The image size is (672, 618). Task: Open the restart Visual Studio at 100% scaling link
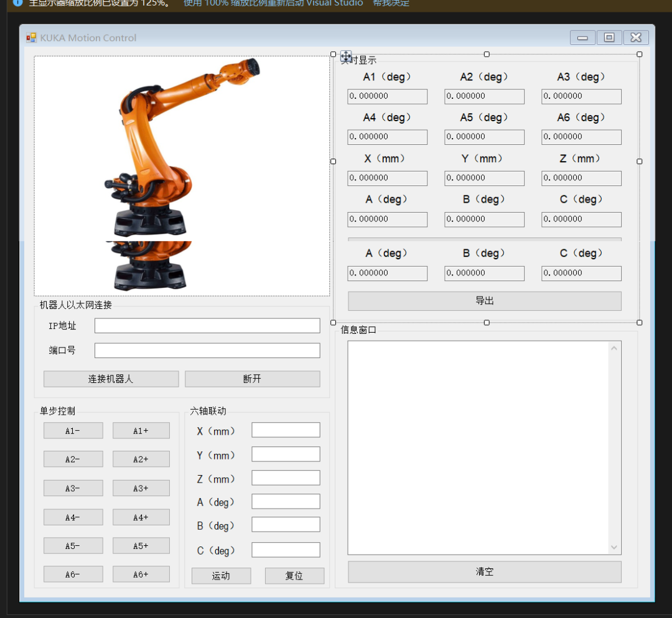273,4
